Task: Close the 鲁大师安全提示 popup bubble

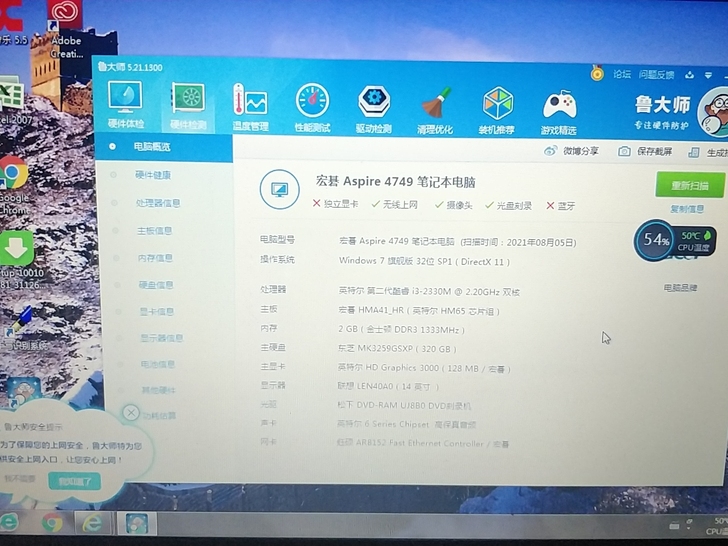Action: point(131,413)
